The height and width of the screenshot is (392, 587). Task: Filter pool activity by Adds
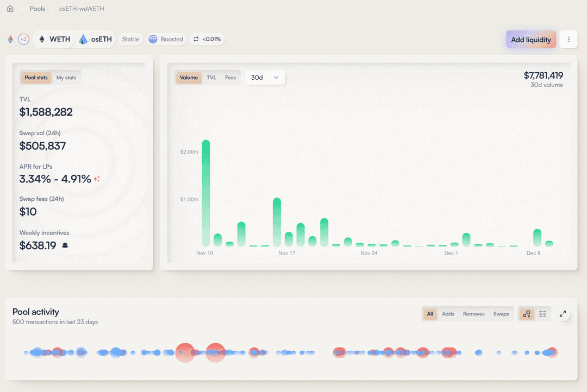tap(448, 314)
